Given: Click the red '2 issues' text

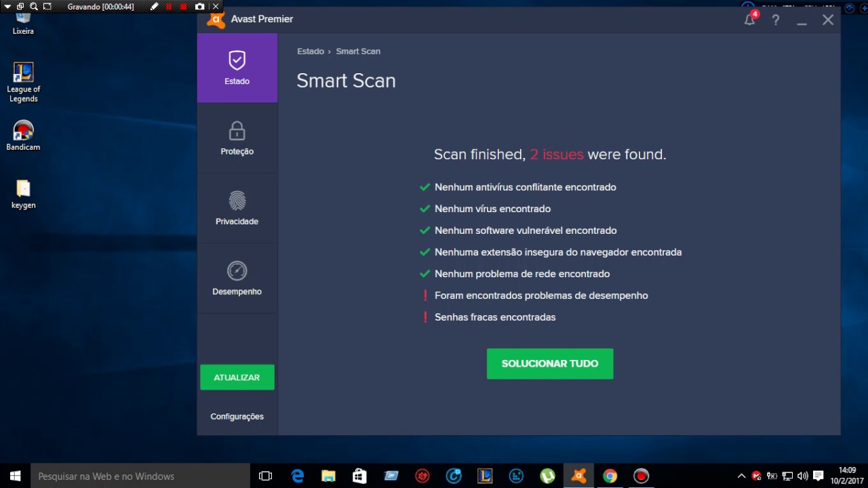Looking at the screenshot, I should 557,155.
